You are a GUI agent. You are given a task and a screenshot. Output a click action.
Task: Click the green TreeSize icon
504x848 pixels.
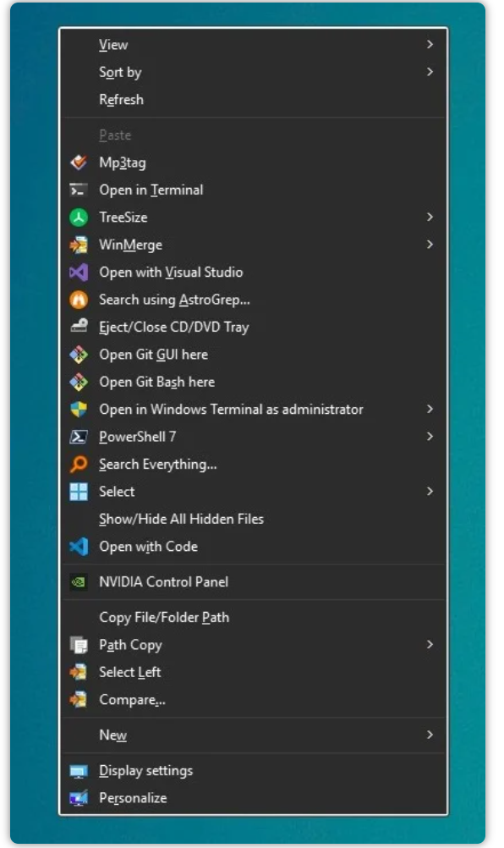tap(79, 218)
